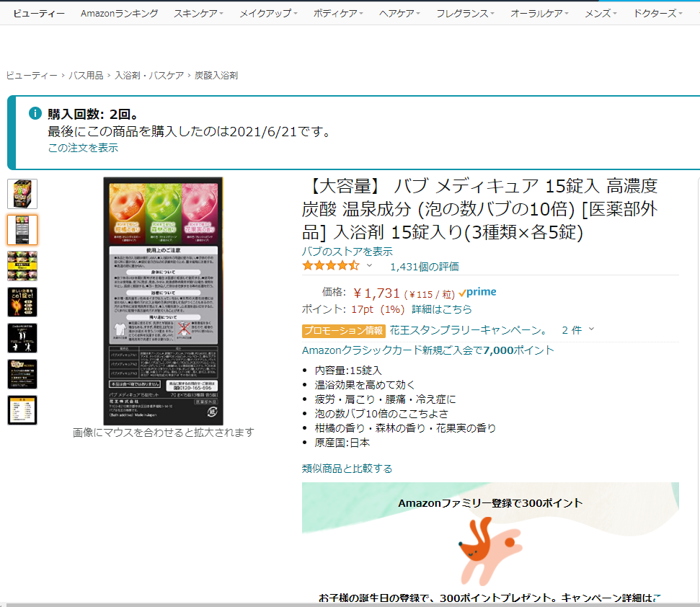The width and height of the screenshot is (700, 607).
Task: Click the 17pt (1%) points text
Action: (x=378, y=309)
